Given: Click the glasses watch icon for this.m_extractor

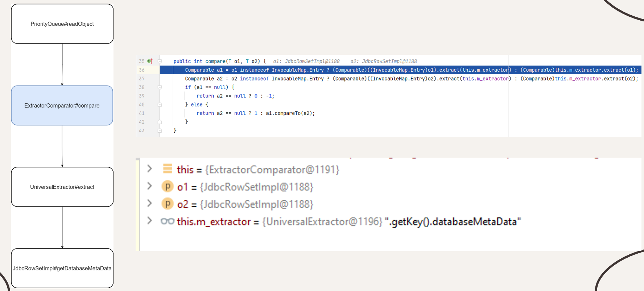Looking at the screenshot, I should click(167, 221).
